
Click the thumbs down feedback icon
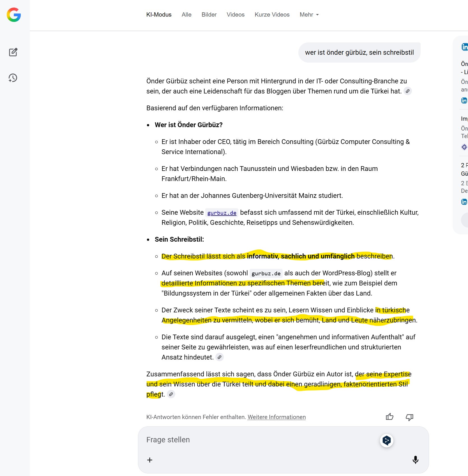click(x=409, y=417)
